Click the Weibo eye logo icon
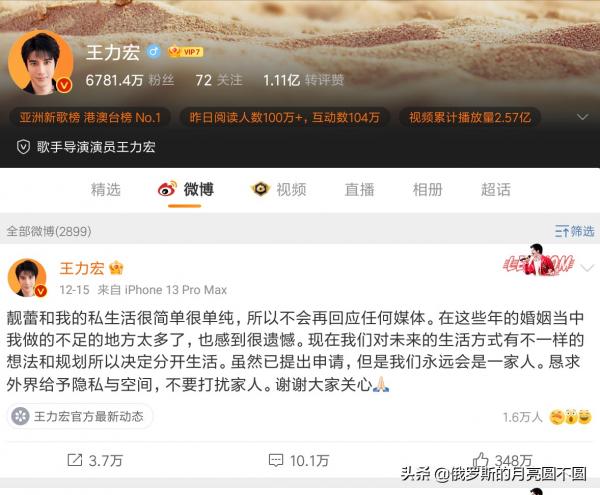The height and width of the screenshot is (495, 600). tap(167, 189)
